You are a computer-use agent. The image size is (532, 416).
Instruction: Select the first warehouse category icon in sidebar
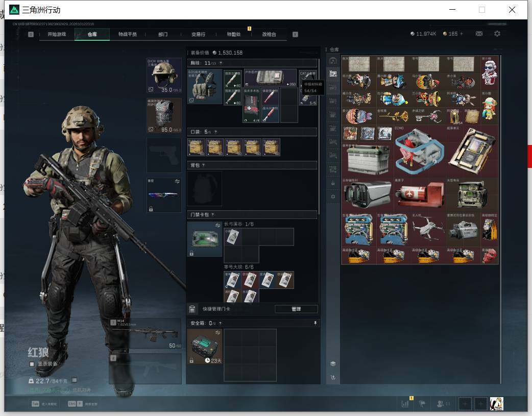pos(333,61)
